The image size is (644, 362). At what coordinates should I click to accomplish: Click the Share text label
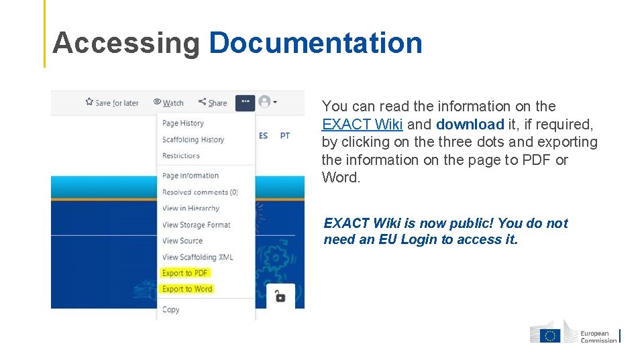[217, 103]
